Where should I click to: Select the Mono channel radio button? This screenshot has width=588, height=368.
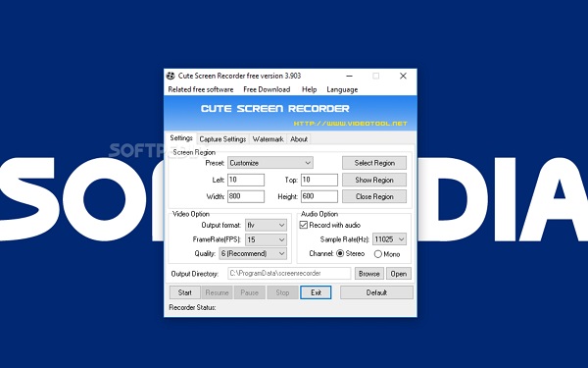pos(378,254)
